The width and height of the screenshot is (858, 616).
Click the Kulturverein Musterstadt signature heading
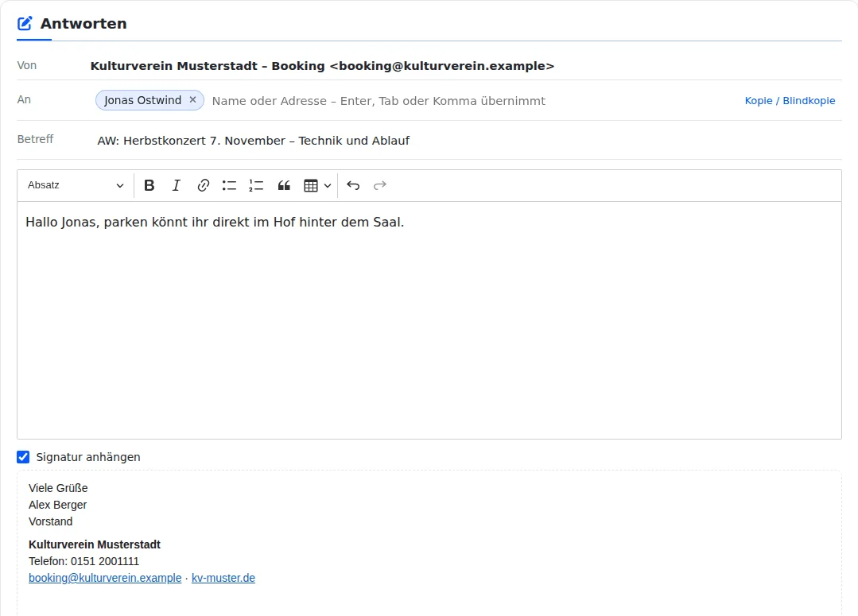(x=95, y=544)
